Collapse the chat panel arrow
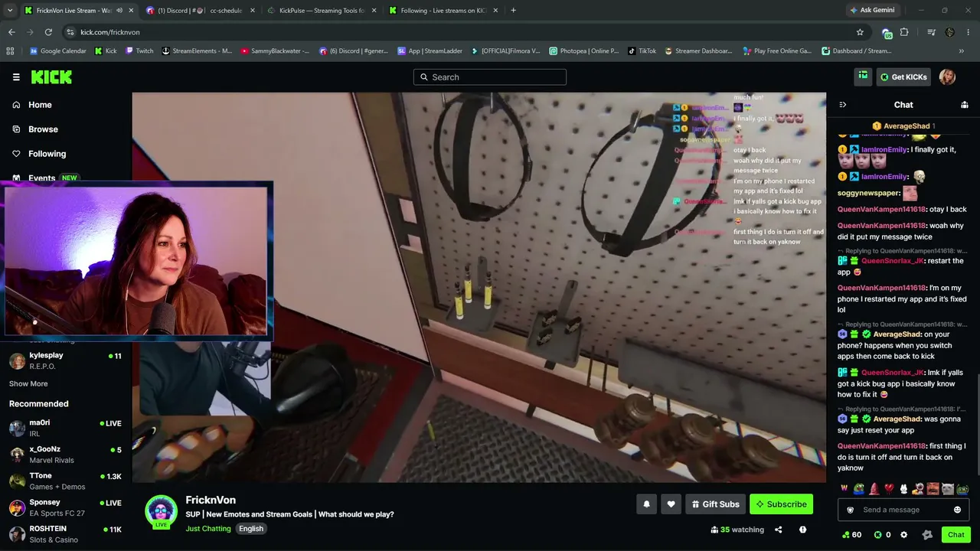Screen dimensions: 980x551 pyautogui.click(x=843, y=105)
